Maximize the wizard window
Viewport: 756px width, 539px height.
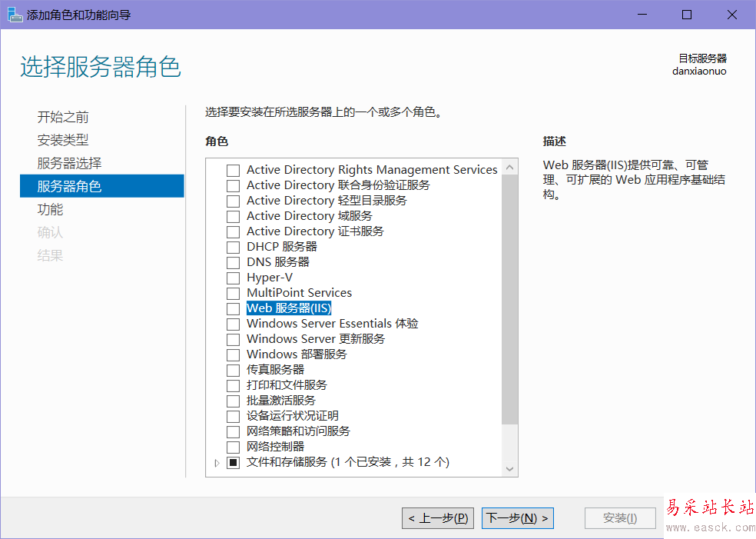pos(687,15)
